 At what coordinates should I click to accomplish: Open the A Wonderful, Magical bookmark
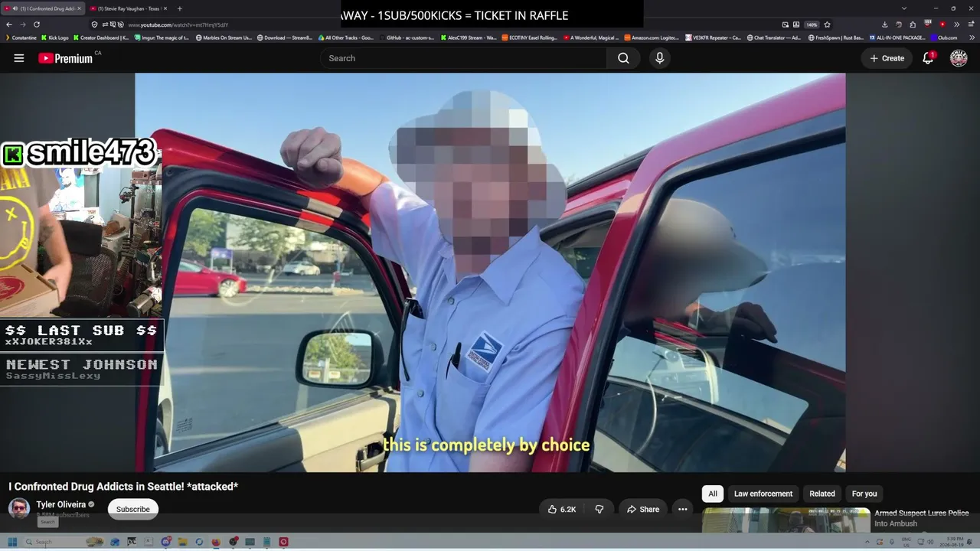pos(591,37)
